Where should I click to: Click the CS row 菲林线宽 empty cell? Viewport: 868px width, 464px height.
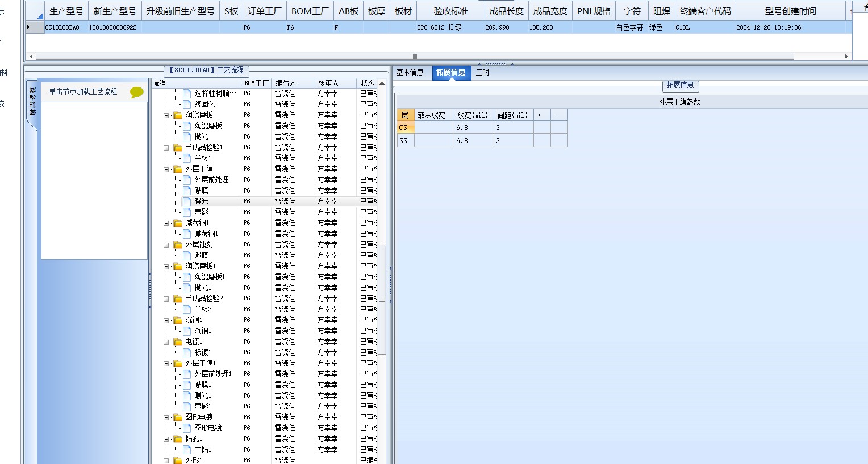[434, 128]
